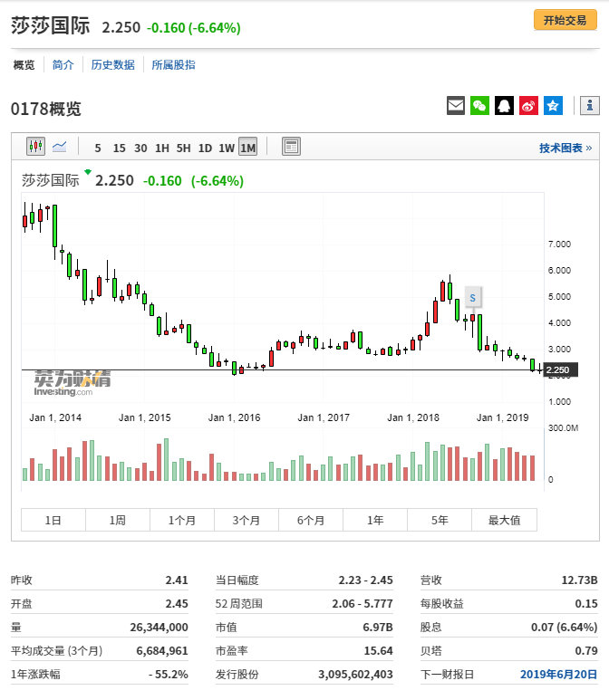Set chart range to 5年

click(x=440, y=520)
